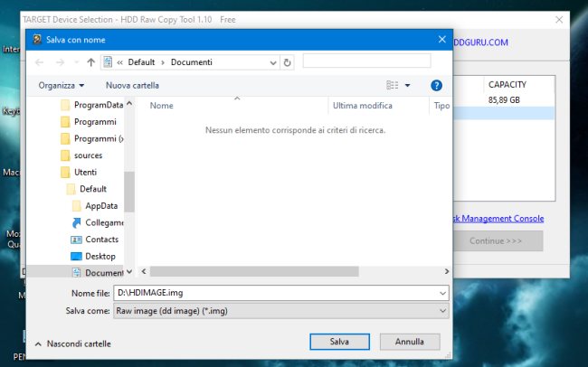Screen dimensions: 588x367
Task: Collapse folders with Nascondi cartelle
Action: pos(73,343)
